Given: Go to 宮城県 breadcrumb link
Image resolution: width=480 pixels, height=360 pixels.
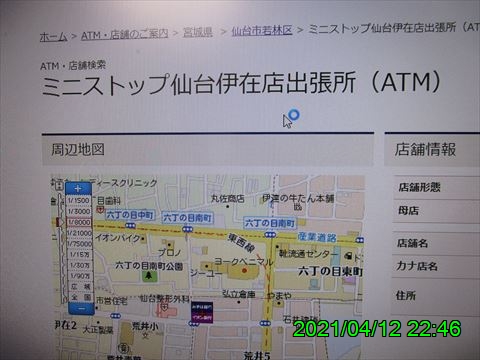Looking at the screenshot, I should coord(198,32).
